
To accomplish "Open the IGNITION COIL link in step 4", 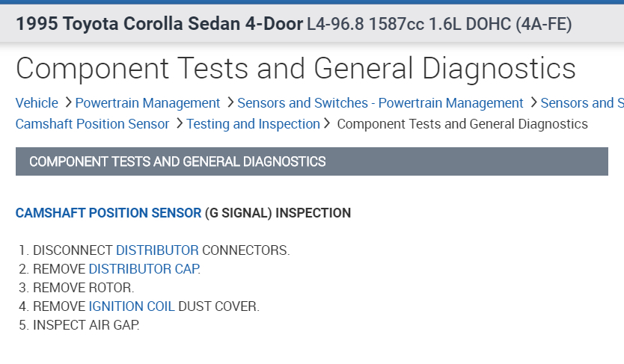I will (x=132, y=306).
